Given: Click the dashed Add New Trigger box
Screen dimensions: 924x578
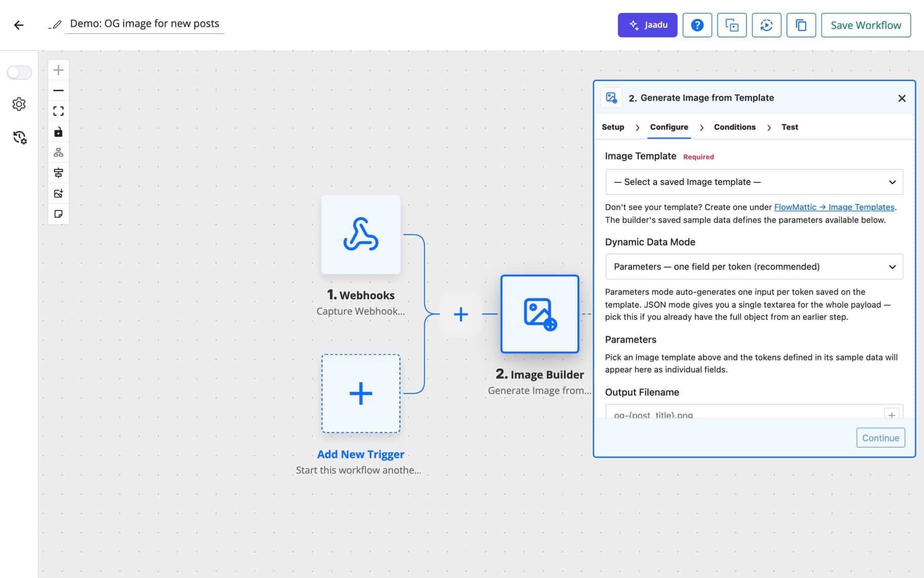Looking at the screenshot, I should click(x=361, y=394).
